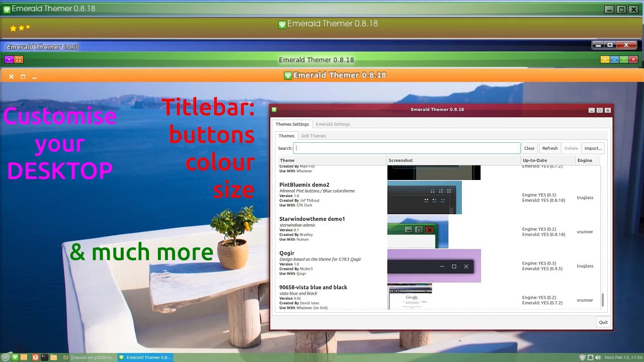Select the PintBluemix demo2 theme name
The width and height of the screenshot is (644, 362).
point(304,185)
